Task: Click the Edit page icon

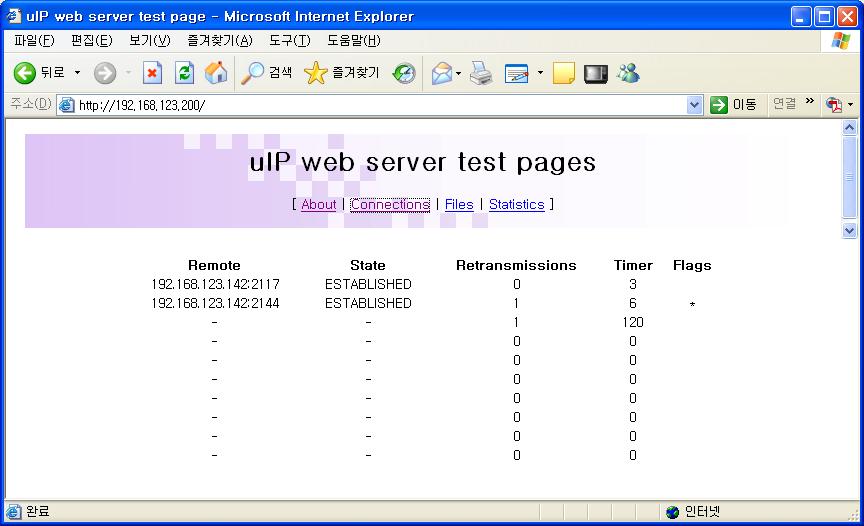Action: point(516,73)
